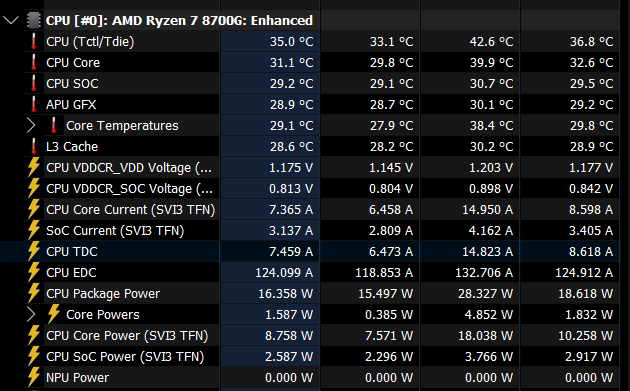Select the CPU TDC label

coord(72,252)
